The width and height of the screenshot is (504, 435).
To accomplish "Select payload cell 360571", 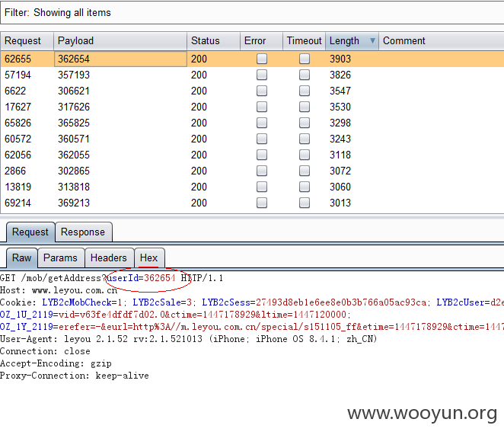I will point(120,139).
